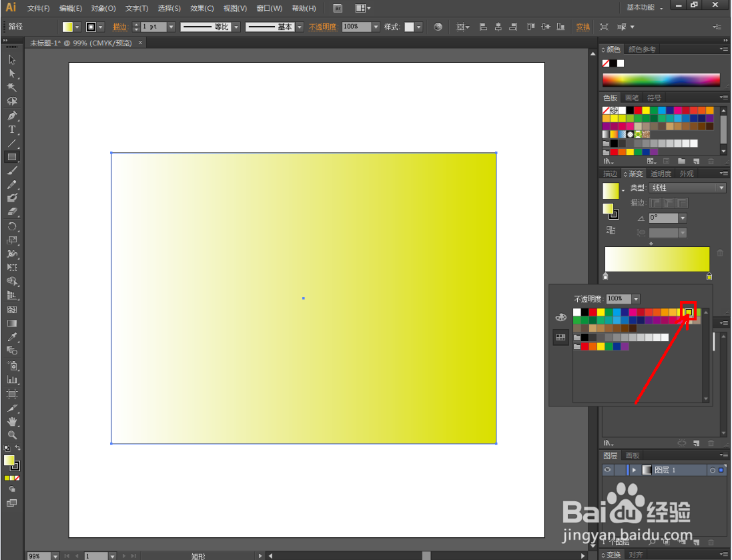Expand 图层 1 layer triangle
Image resolution: width=732 pixels, height=560 pixels.
click(634, 471)
